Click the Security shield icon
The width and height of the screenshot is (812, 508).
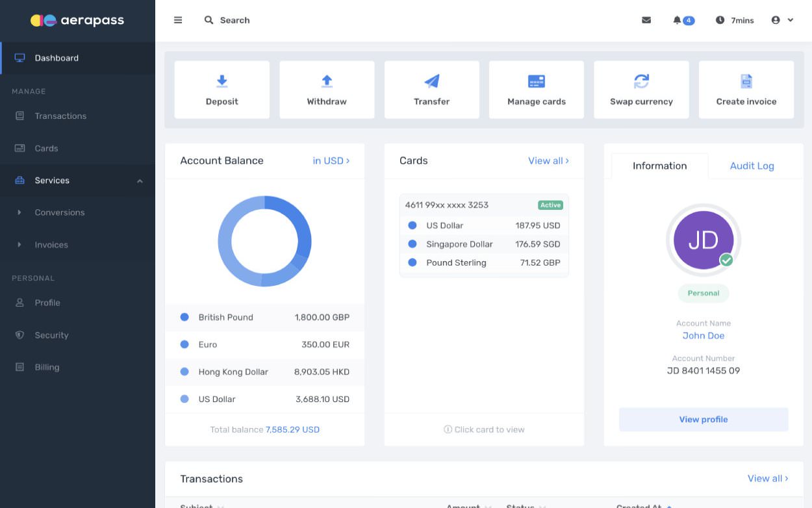(19, 335)
